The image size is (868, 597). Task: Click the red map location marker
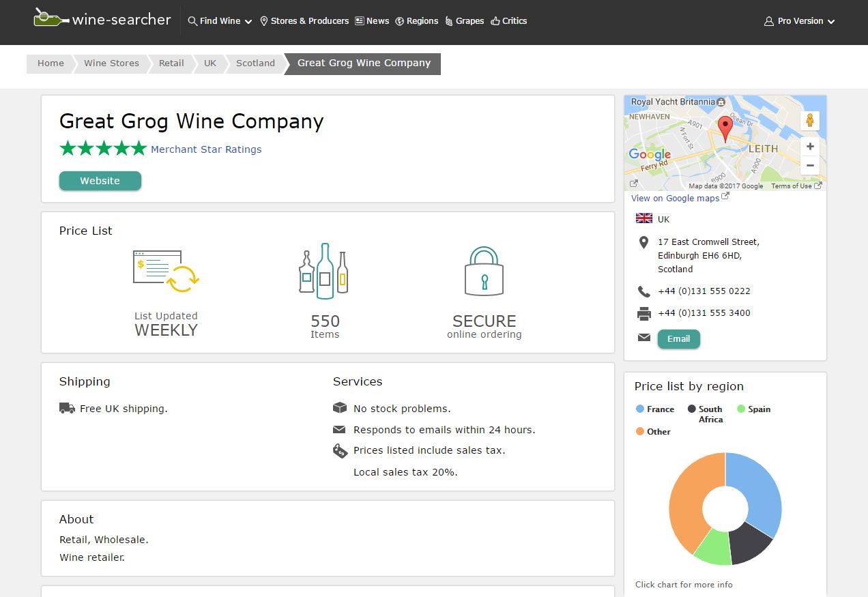[x=725, y=128]
